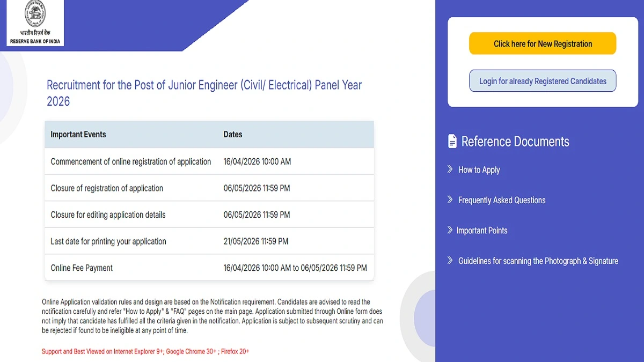
Task: Select the Online Fee Payment table row
Action: pos(209,267)
